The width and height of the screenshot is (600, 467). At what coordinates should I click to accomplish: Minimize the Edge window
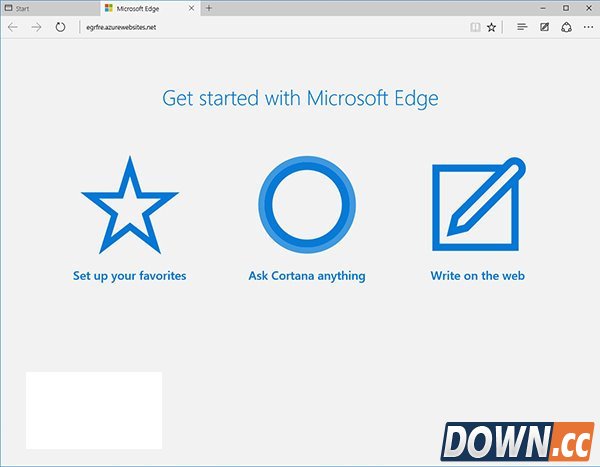coord(543,8)
